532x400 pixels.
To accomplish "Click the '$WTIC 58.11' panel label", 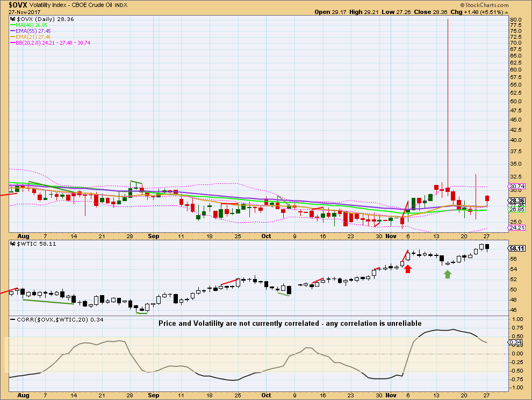I will [37, 244].
